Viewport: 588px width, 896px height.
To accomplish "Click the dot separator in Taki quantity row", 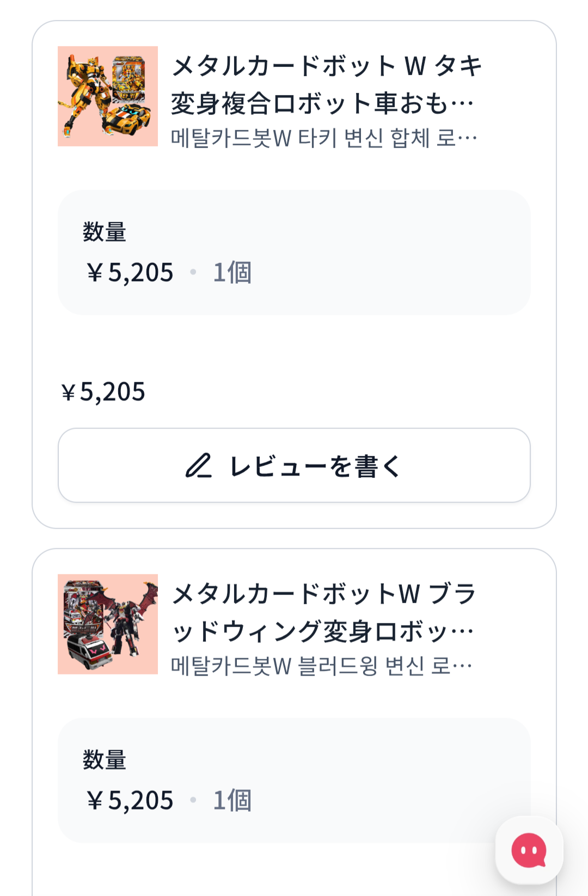I will click(x=193, y=272).
